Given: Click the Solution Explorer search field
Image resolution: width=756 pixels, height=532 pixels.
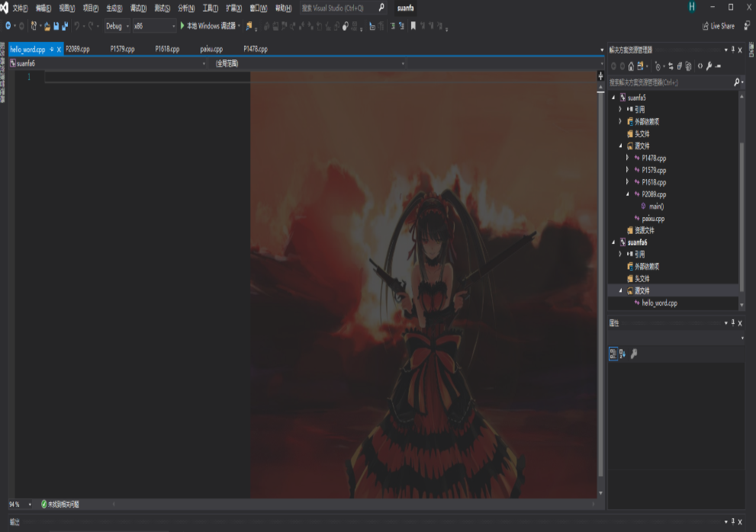Looking at the screenshot, I should pyautogui.click(x=671, y=82).
